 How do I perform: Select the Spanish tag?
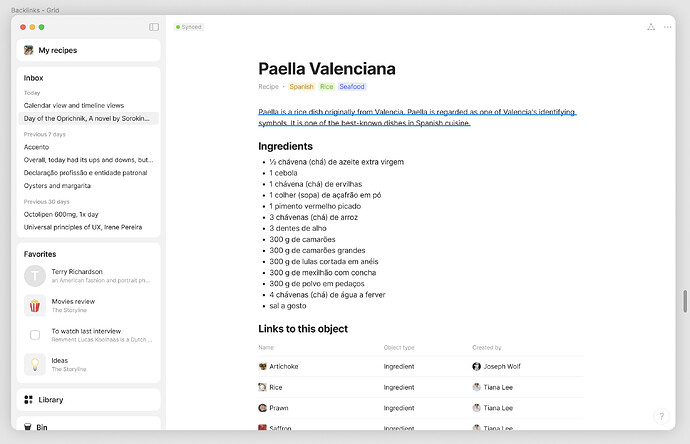point(301,87)
